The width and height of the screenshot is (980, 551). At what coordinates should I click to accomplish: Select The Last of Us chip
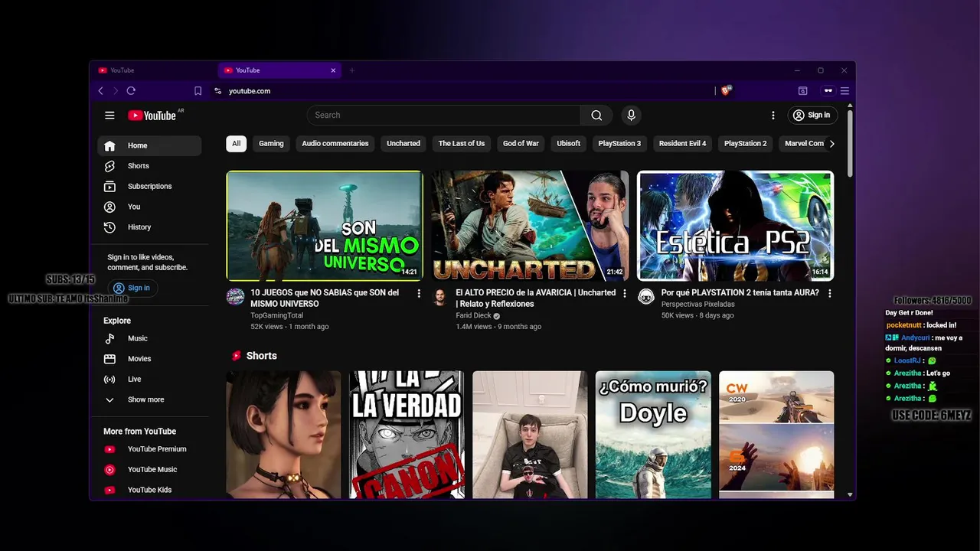pyautogui.click(x=461, y=144)
